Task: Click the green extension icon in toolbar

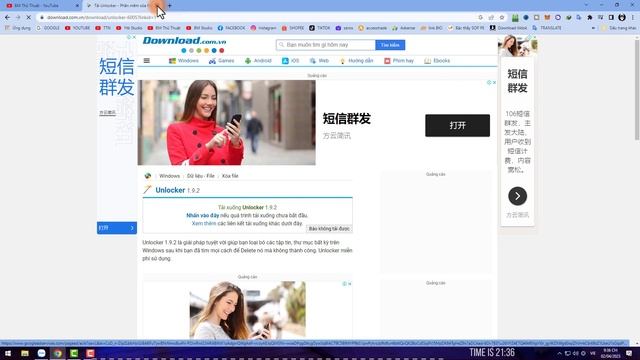Action: pos(515,18)
